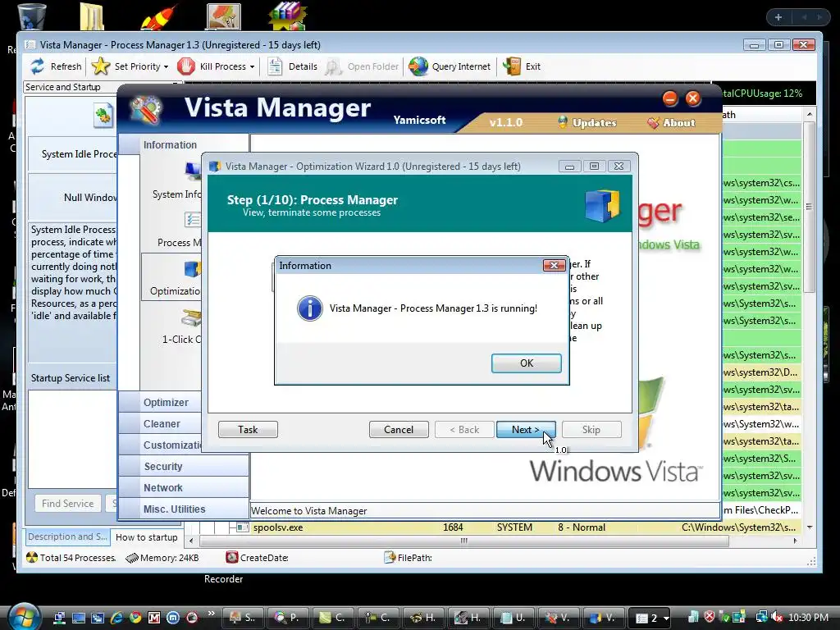Click the stacked books desktop icon
The width and height of the screenshot is (840, 630).
(x=288, y=16)
